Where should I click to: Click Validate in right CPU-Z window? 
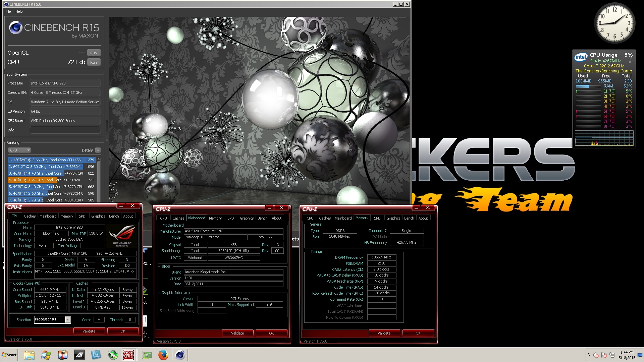tap(384, 333)
